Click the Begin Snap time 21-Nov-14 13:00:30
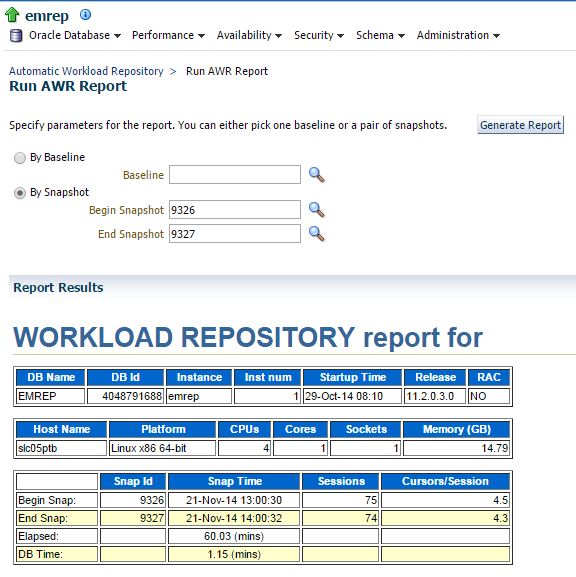This screenshot has width=576, height=577. (234, 500)
